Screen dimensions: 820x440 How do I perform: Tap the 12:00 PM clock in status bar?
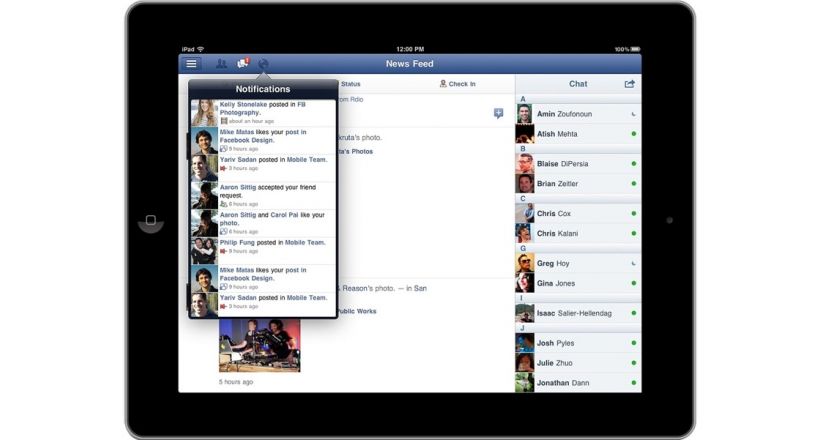[410, 49]
